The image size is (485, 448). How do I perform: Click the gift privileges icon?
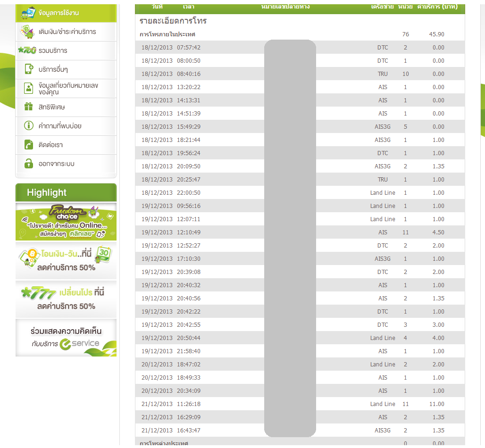[x=28, y=107]
